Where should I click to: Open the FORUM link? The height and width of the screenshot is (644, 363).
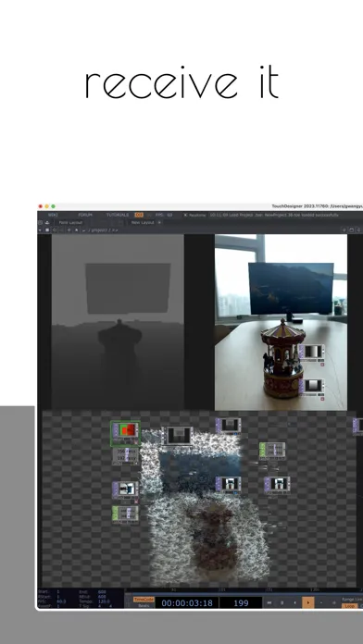pos(85,215)
